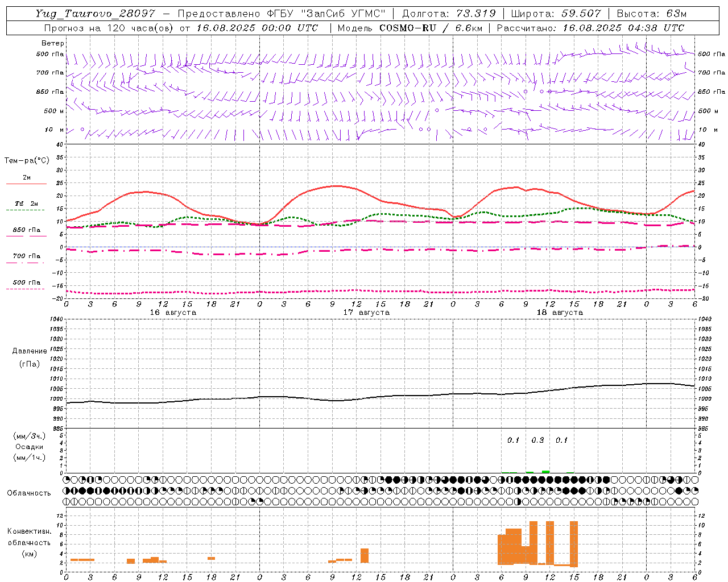This screenshot has width=728, height=582.
Task: Click the "Td 2м" dew point legend entry
Action: [x=26, y=203]
